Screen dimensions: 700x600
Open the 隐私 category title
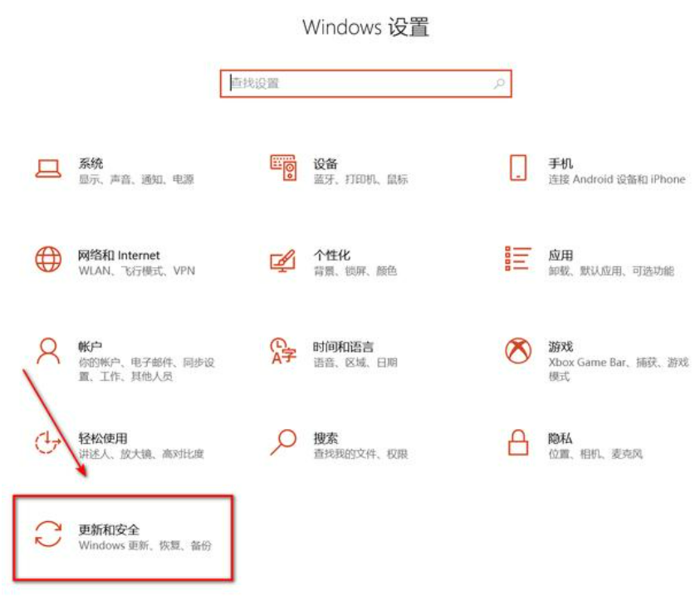[560, 438]
